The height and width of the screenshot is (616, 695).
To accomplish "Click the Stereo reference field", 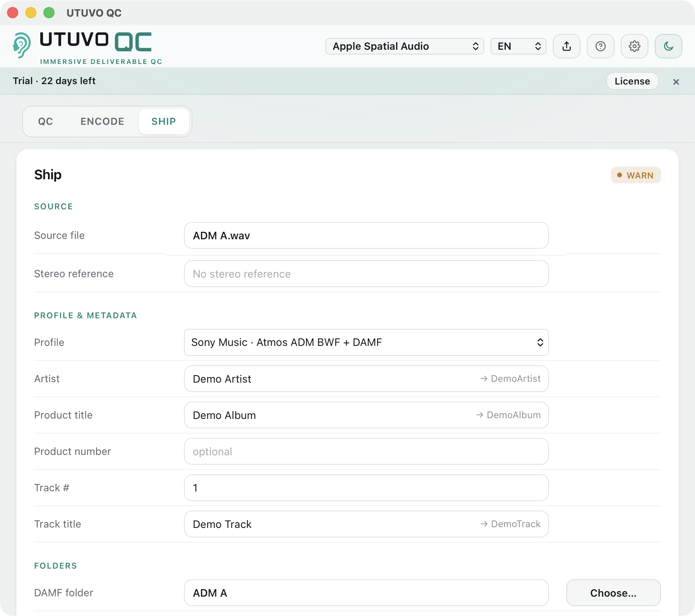I will (366, 274).
